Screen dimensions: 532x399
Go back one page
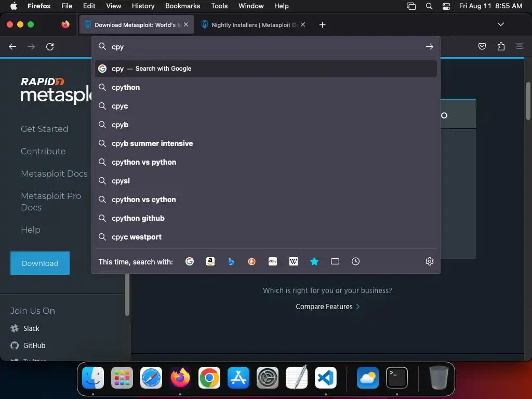pos(12,46)
